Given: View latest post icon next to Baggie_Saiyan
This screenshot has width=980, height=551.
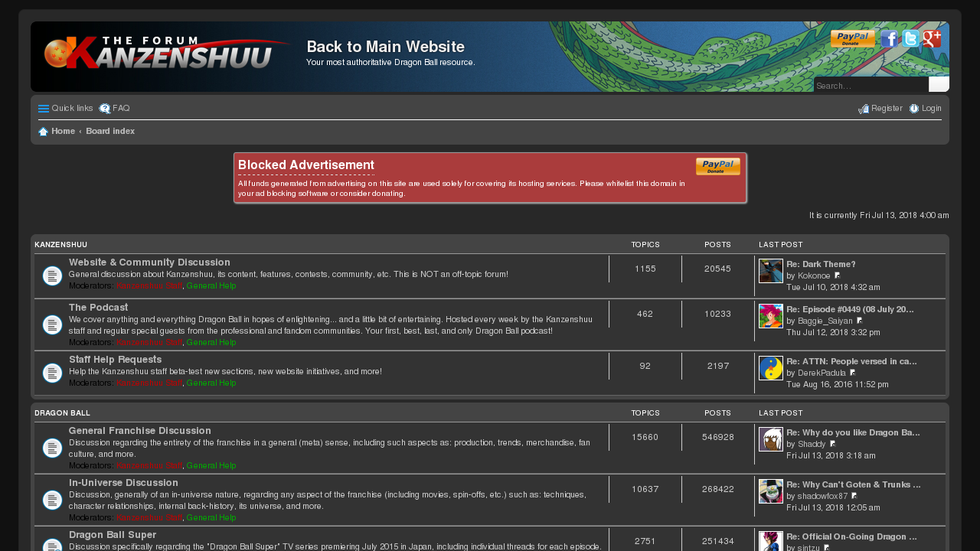Looking at the screenshot, I should pyautogui.click(x=860, y=321).
